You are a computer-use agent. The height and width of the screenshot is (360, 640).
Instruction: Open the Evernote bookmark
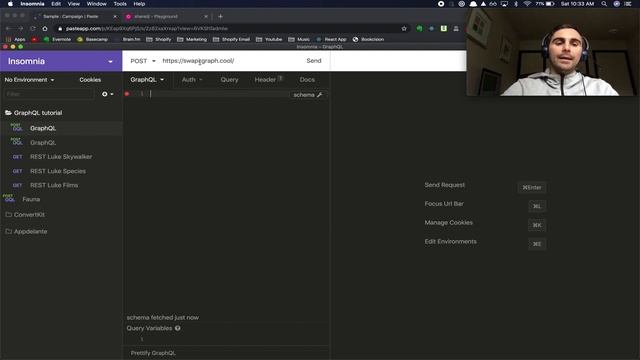58,39
